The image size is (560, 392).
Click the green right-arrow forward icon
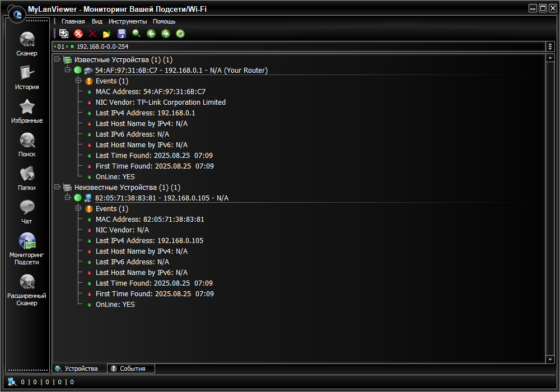pyautogui.click(x=166, y=34)
